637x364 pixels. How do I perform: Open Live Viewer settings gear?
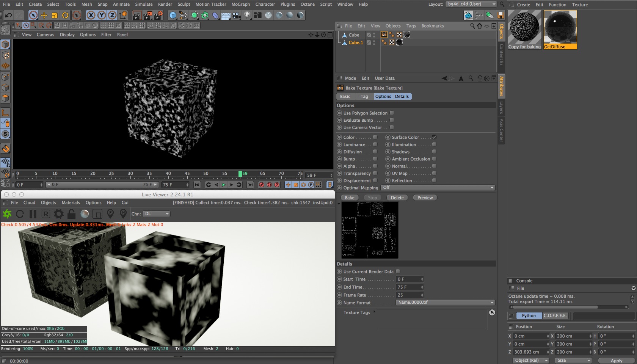coord(59,214)
